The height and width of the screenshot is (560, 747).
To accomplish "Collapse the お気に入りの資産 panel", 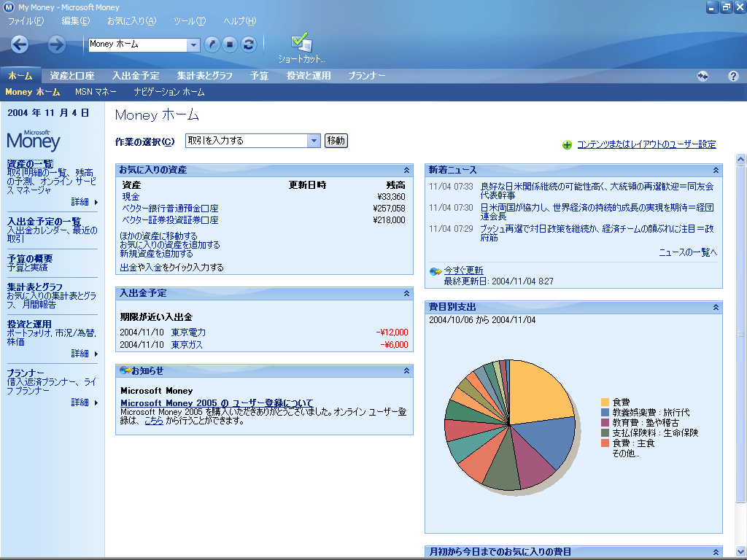I will [406, 170].
